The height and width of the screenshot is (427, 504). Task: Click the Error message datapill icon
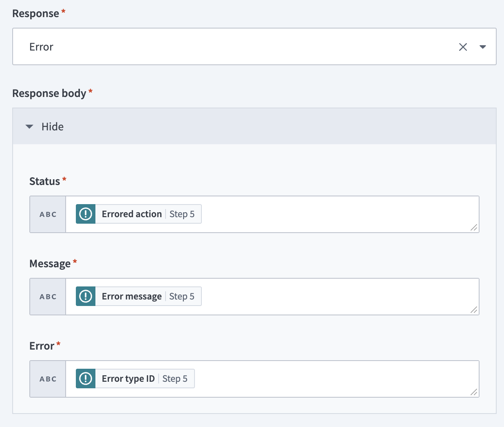coord(86,296)
